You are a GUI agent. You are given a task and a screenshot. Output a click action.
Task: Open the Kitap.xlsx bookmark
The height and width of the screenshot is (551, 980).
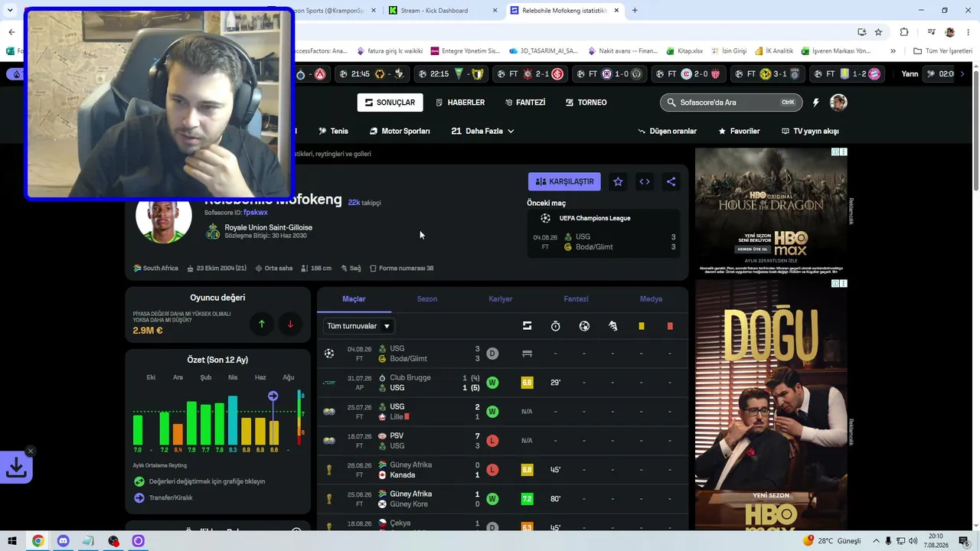684,51
